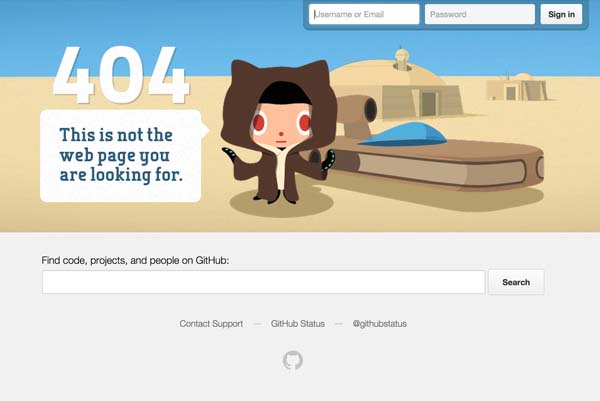
Task: Click the GitHub Octocat logo in footer
Action: point(293,360)
